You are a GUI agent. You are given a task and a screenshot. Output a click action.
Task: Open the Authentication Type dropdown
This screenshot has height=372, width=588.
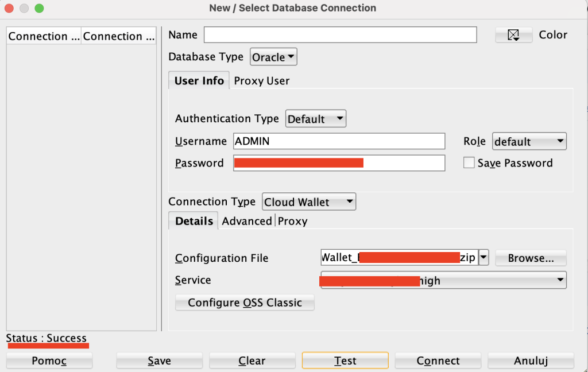pos(315,119)
